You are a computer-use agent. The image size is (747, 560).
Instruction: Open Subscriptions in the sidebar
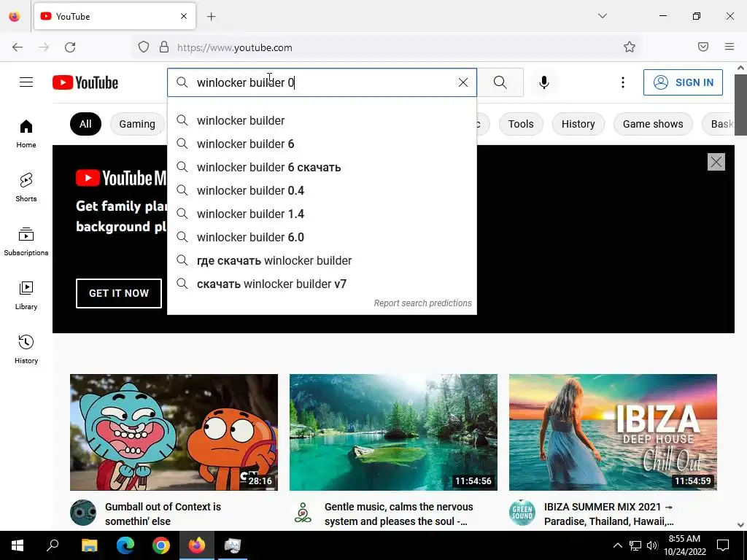[x=26, y=241]
